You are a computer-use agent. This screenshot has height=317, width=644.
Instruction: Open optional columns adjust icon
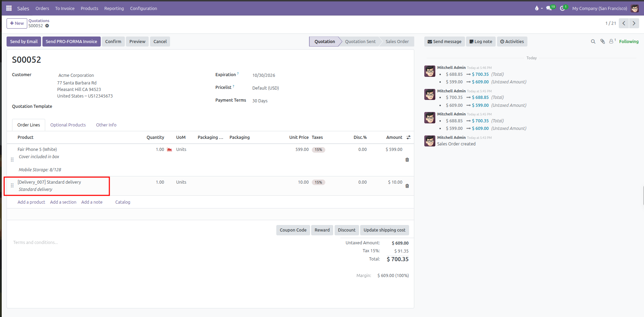pos(409,137)
